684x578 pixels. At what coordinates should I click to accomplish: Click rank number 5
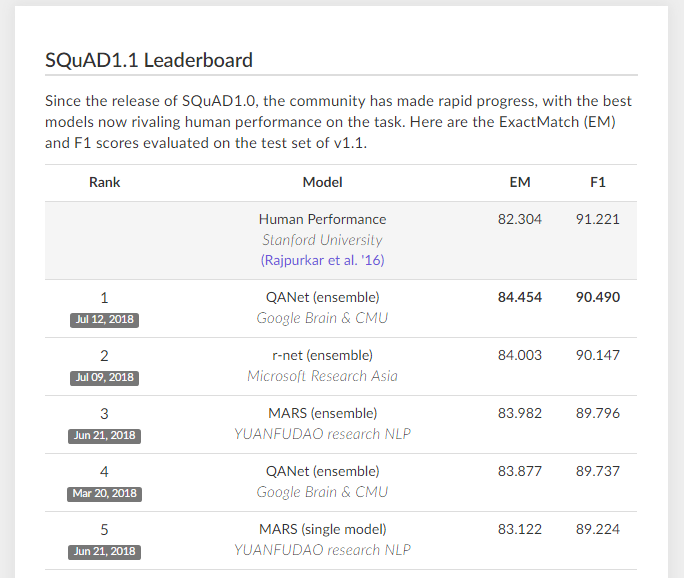tap(104, 530)
